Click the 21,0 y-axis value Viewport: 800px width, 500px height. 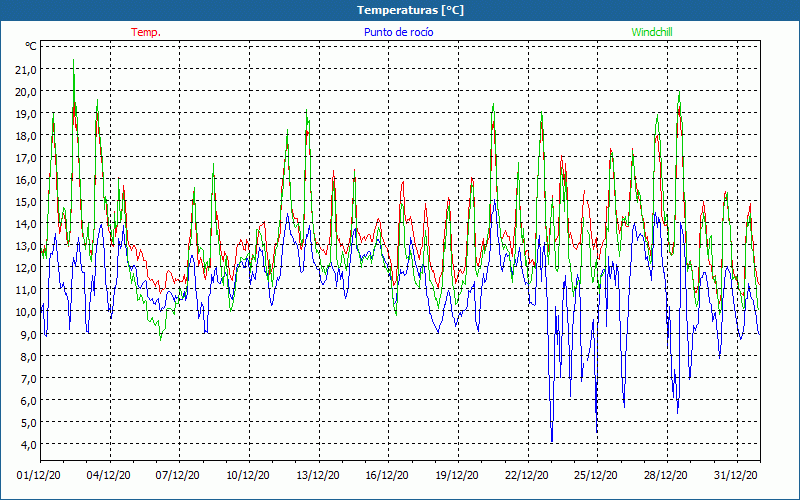pos(26,69)
